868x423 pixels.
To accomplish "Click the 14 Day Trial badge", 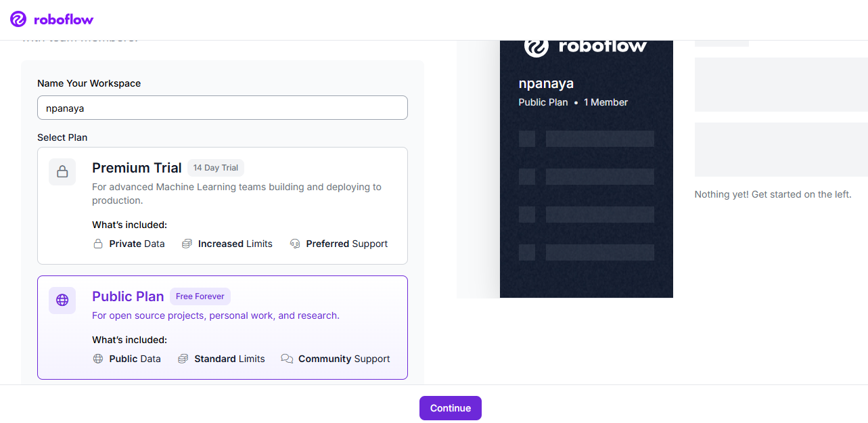I will [x=216, y=168].
